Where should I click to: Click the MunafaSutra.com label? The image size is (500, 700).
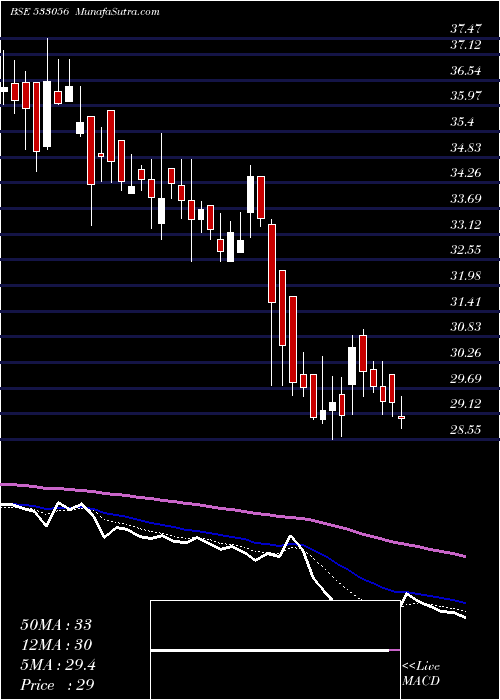point(117,12)
